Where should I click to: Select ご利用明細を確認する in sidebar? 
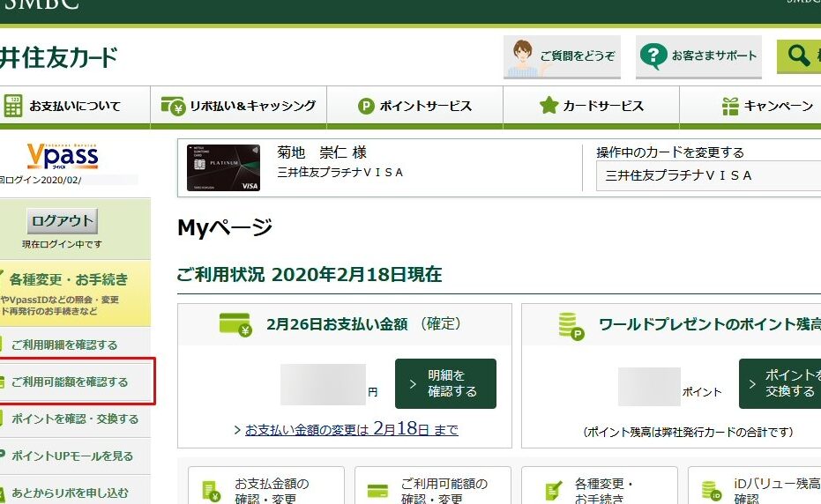click(64, 345)
